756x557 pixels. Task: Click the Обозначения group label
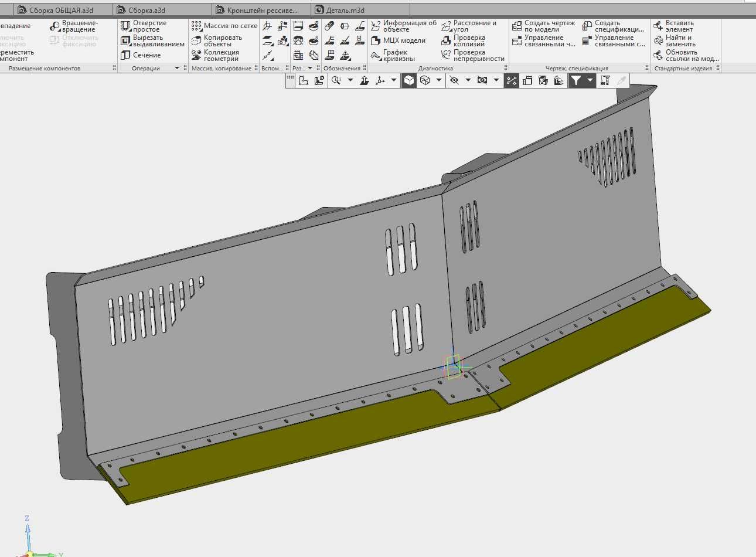click(342, 69)
